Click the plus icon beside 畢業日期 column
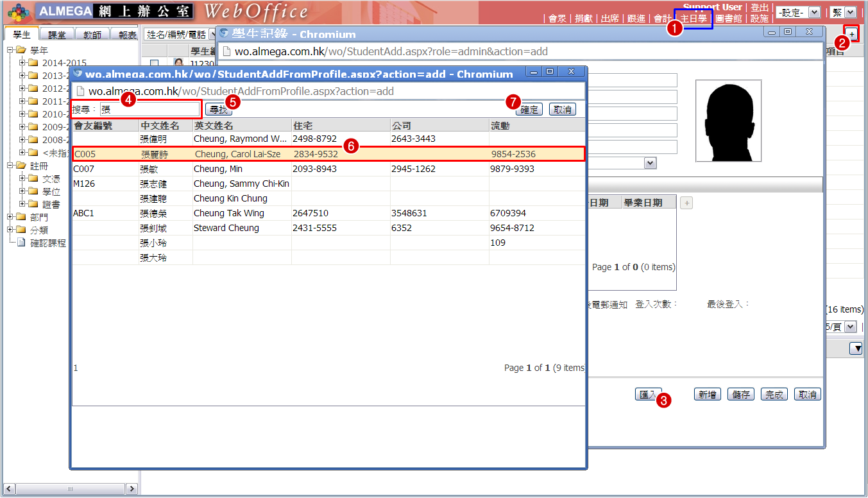 point(686,203)
